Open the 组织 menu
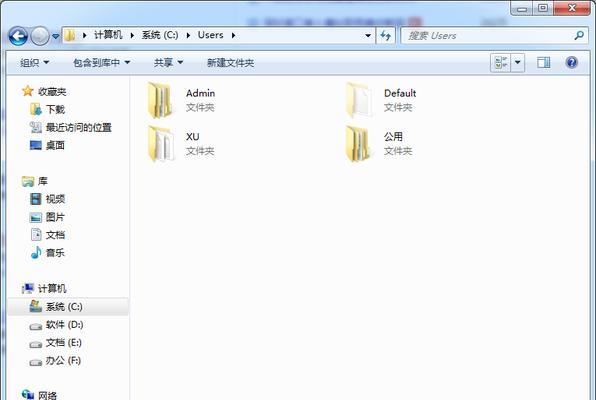The width and height of the screenshot is (596, 400). coord(35,62)
